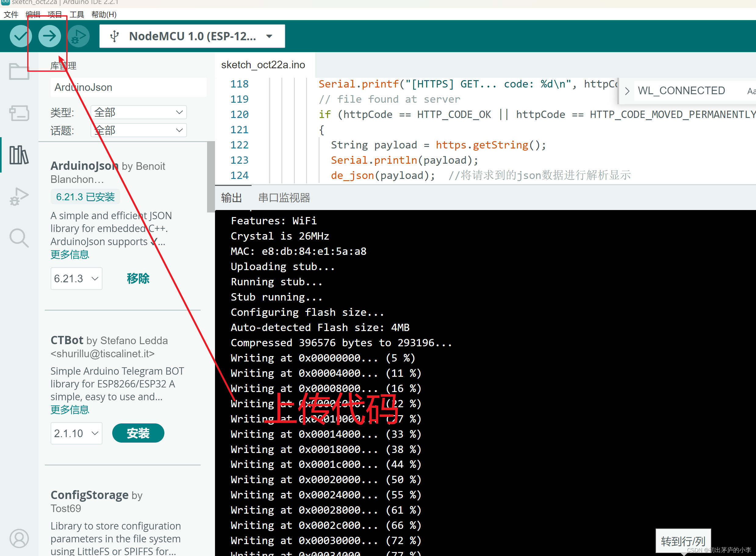Open the Boards Manager sidebar icon
The width and height of the screenshot is (756, 556).
coord(19,113)
